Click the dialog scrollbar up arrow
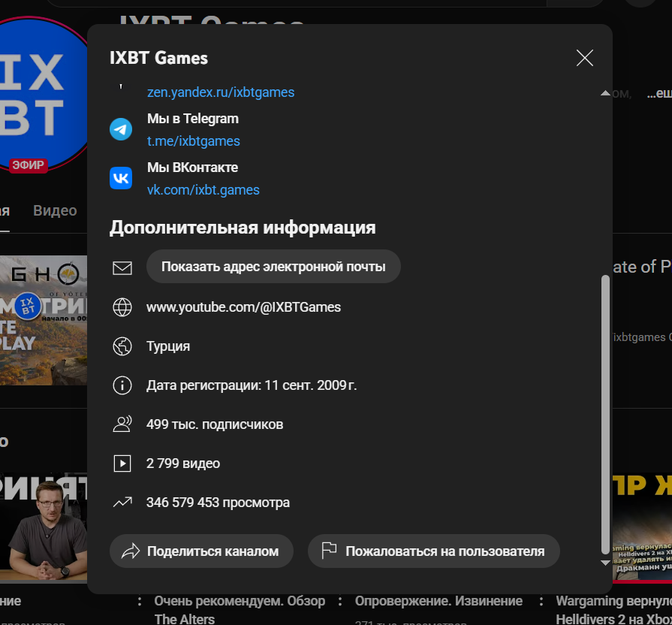Image resolution: width=672 pixels, height=625 pixels. (605, 92)
